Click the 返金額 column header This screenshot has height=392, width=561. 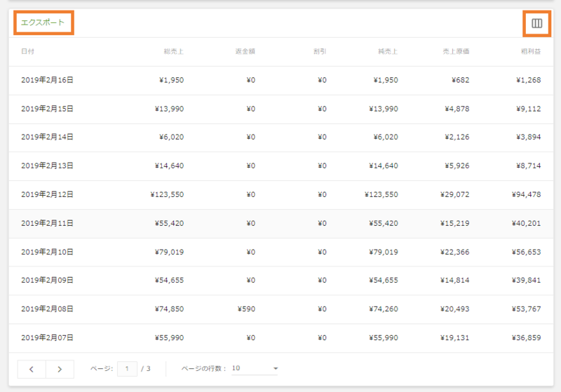(245, 52)
